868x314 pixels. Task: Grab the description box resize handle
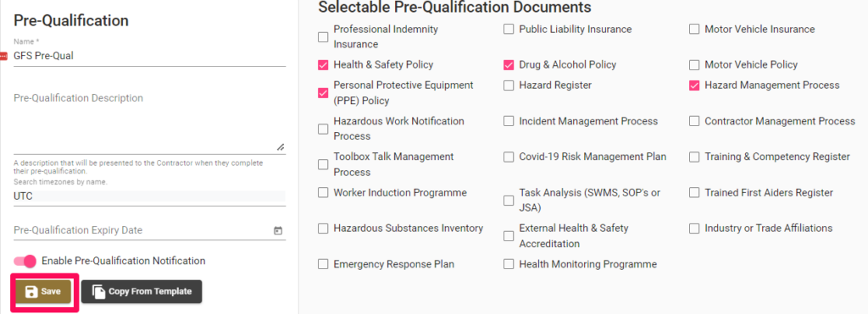[x=281, y=147]
